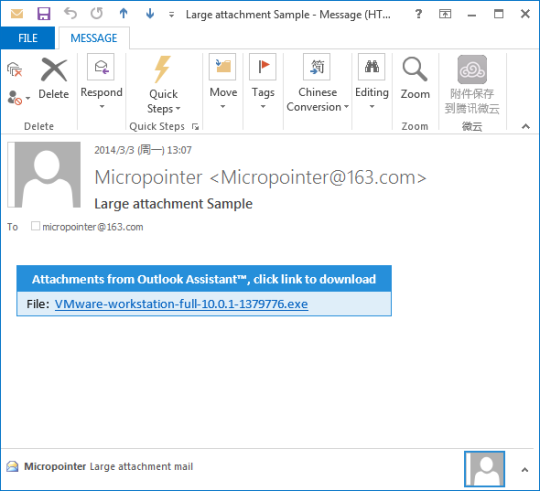The height and width of the screenshot is (491, 540).
Task: Open the Help question mark
Action: pyautogui.click(x=418, y=14)
